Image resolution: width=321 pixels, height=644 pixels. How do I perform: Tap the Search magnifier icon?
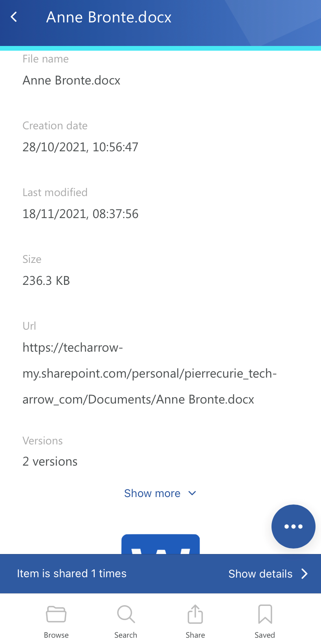pos(126,614)
